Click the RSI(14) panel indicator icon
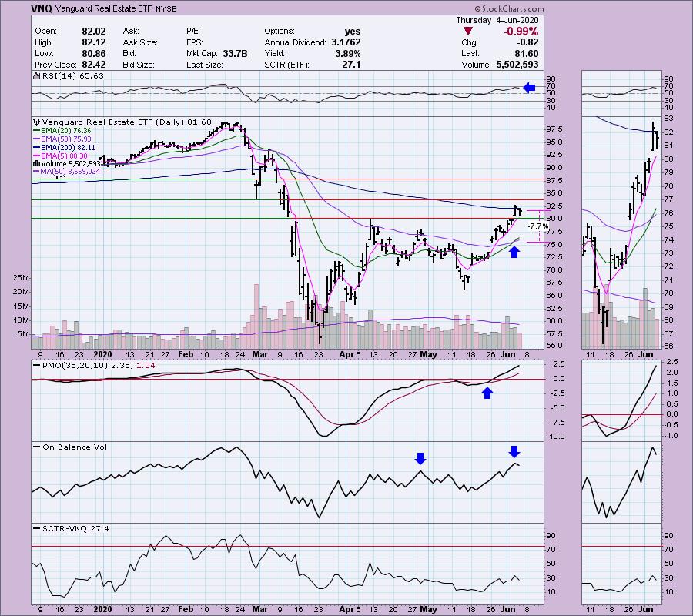The width and height of the screenshot is (693, 616). coord(37,75)
